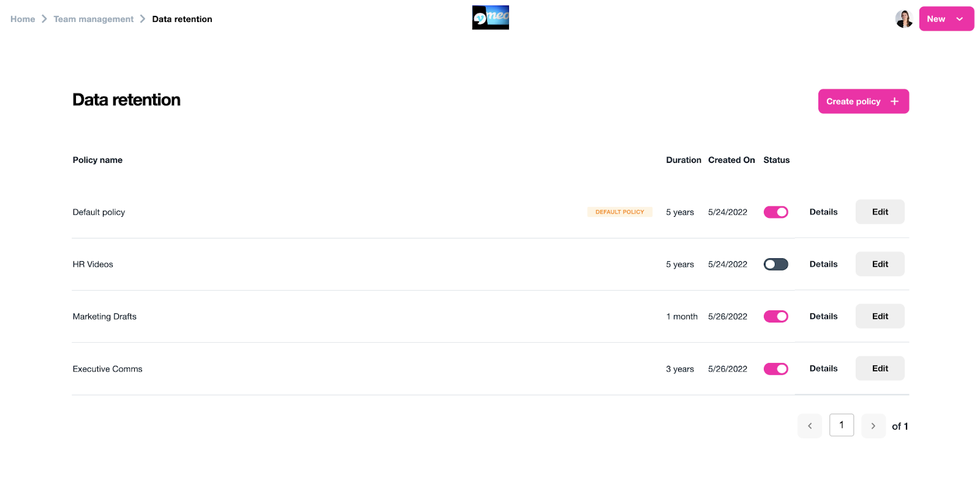Toggle off Executive Comms policy status
Screen dimensions: 980x478
click(775, 369)
